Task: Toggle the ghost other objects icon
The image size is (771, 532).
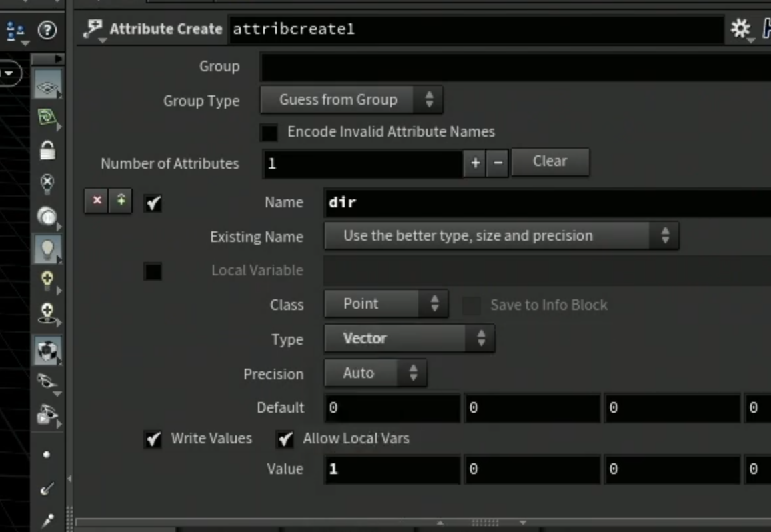Action: 47,415
